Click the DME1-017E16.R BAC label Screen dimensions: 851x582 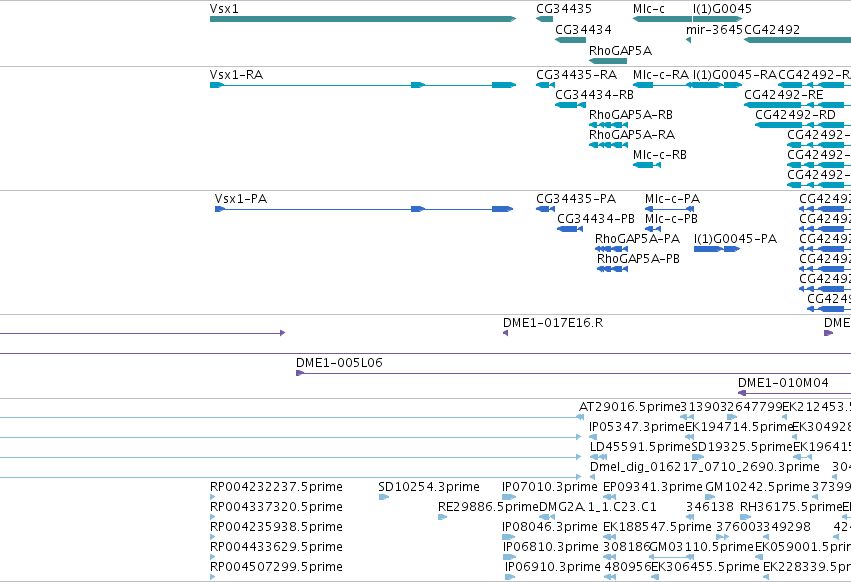pos(552,323)
